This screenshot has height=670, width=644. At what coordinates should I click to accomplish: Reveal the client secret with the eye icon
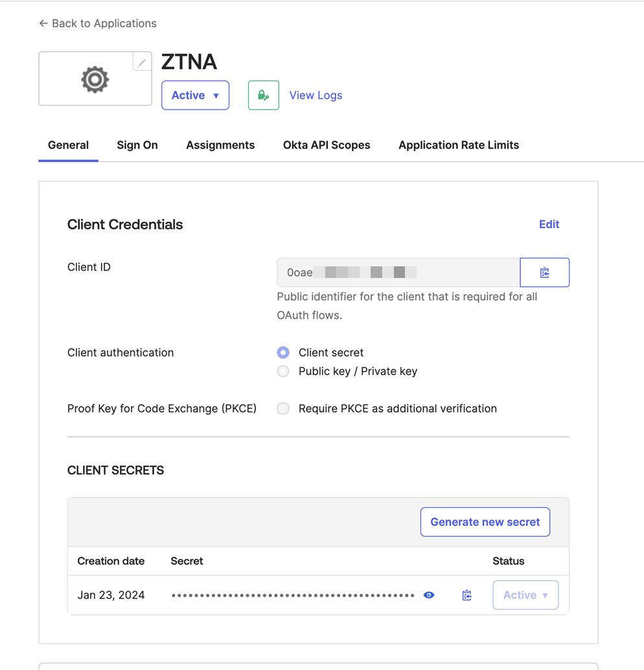pos(428,594)
